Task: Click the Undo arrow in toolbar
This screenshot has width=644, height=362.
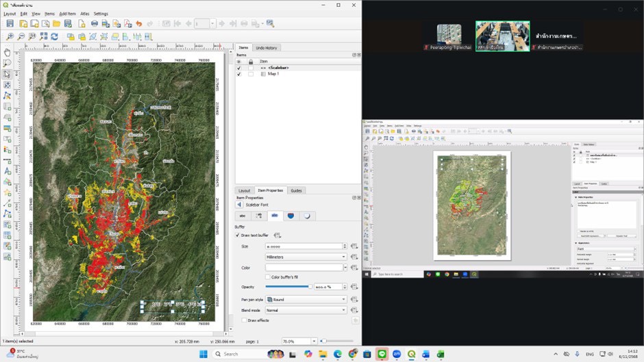Action: tap(139, 24)
